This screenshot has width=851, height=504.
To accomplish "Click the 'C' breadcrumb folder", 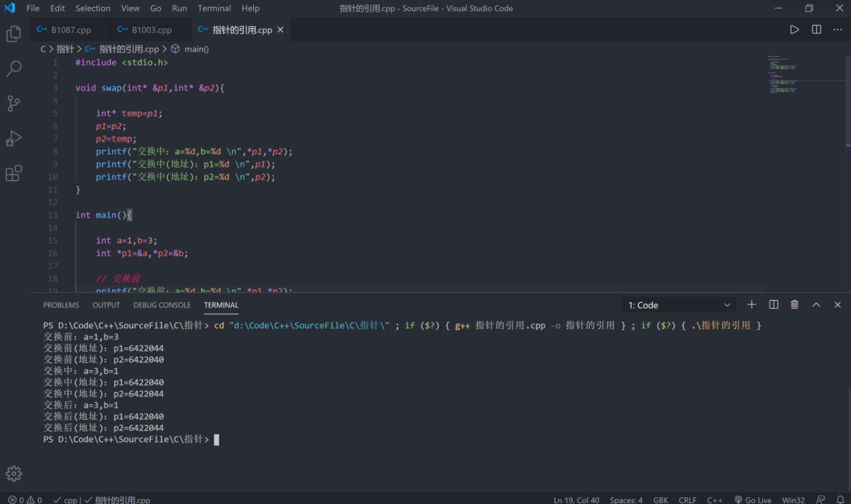I will tap(43, 49).
